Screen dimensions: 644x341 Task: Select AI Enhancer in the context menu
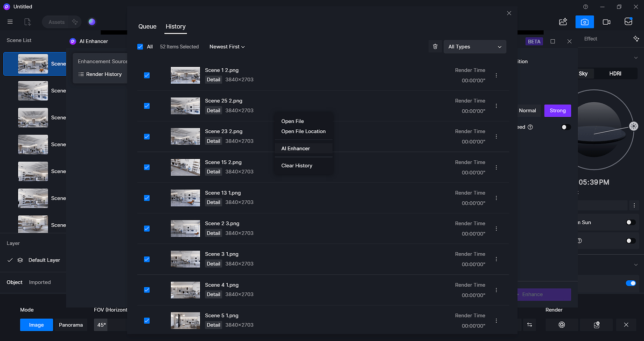tap(303, 149)
